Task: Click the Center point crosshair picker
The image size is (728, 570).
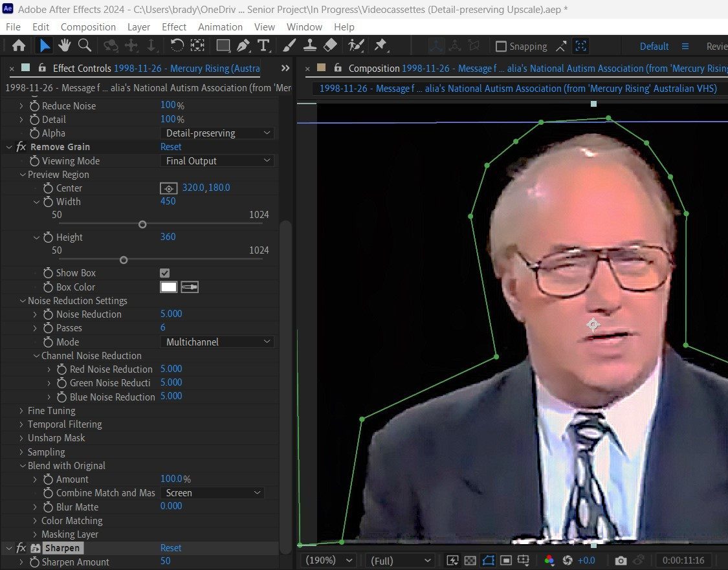Action: [x=168, y=188]
